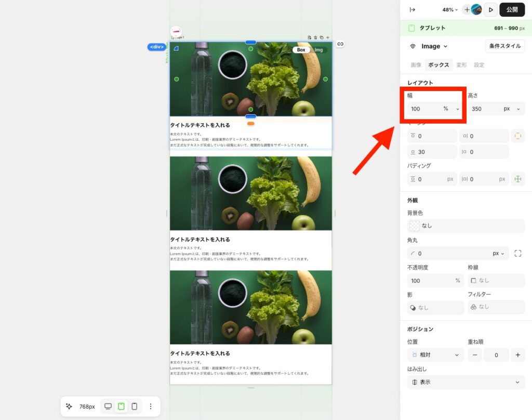Toggle individual corner radius icon

[x=517, y=254]
